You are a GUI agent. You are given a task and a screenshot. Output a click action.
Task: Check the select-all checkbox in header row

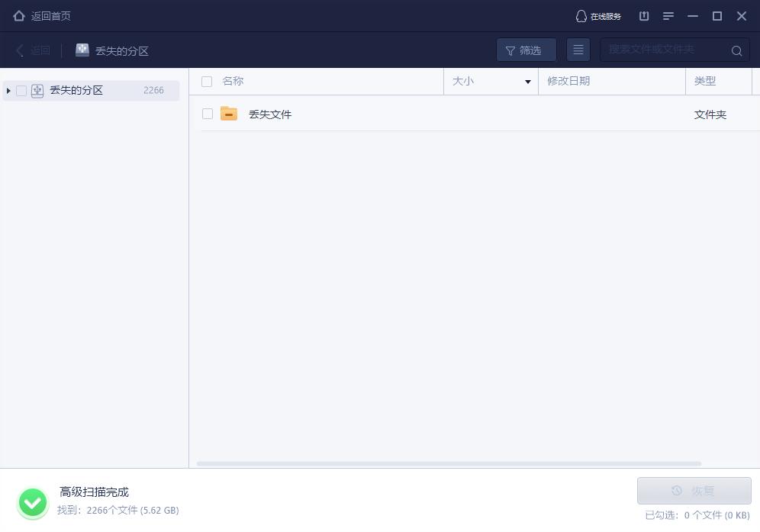(207, 81)
